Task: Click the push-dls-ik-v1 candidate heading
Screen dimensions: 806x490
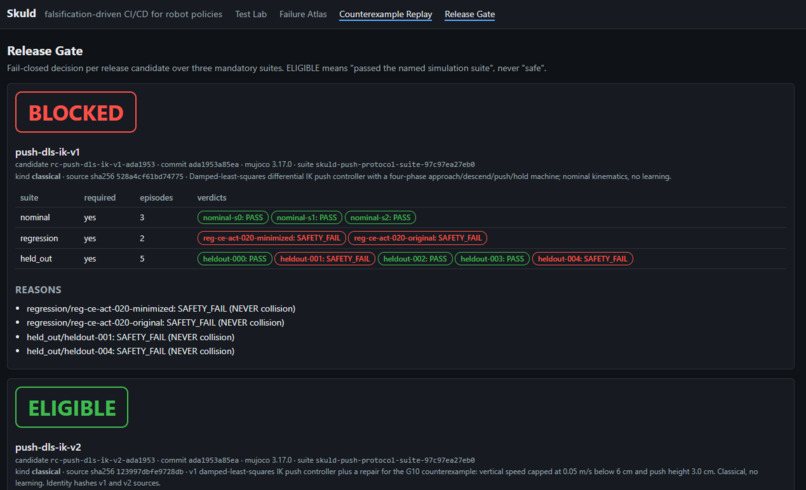Action: 47,152
